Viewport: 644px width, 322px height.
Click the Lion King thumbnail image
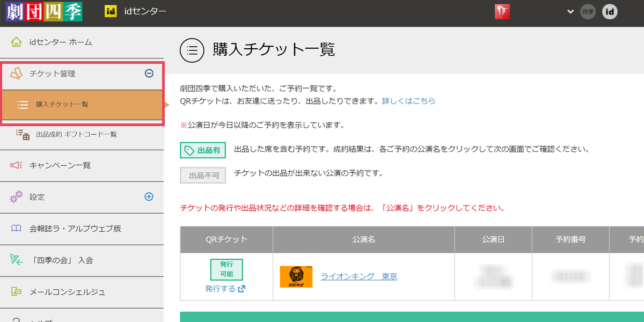point(296,277)
